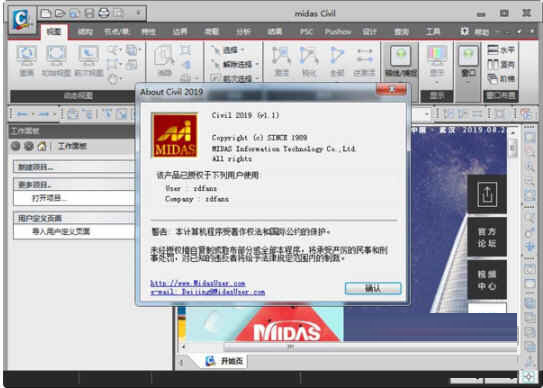Open the http://www.MidasUser.com link
The width and height of the screenshot is (543, 388).
pyautogui.click(x=198, y=283)
